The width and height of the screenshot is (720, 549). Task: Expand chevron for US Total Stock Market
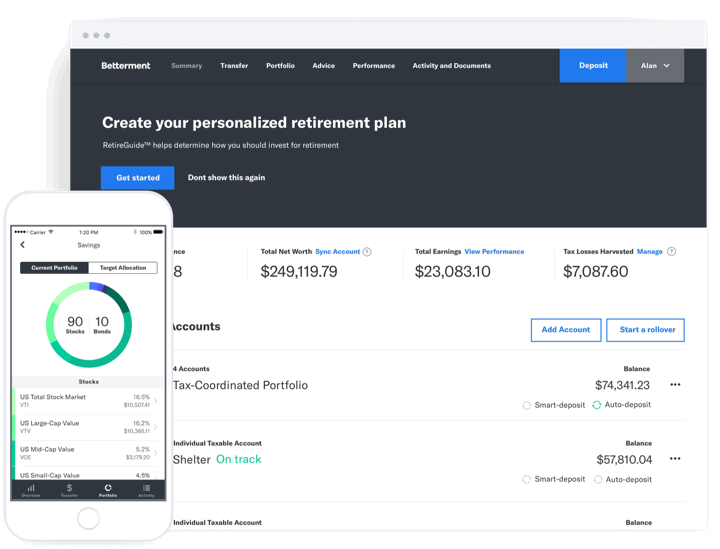[156, 401]
